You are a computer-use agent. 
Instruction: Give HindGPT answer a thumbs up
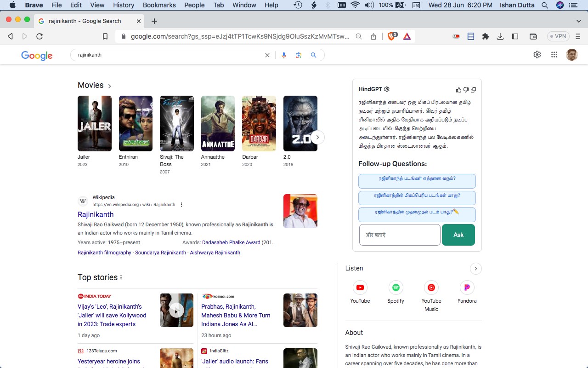pos(458,90)
